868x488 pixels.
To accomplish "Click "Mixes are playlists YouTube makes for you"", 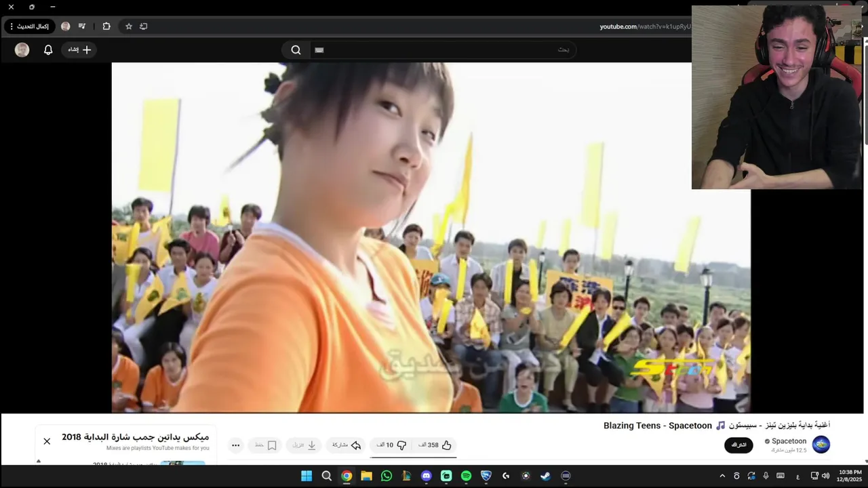I will click(x=157, y=448).
